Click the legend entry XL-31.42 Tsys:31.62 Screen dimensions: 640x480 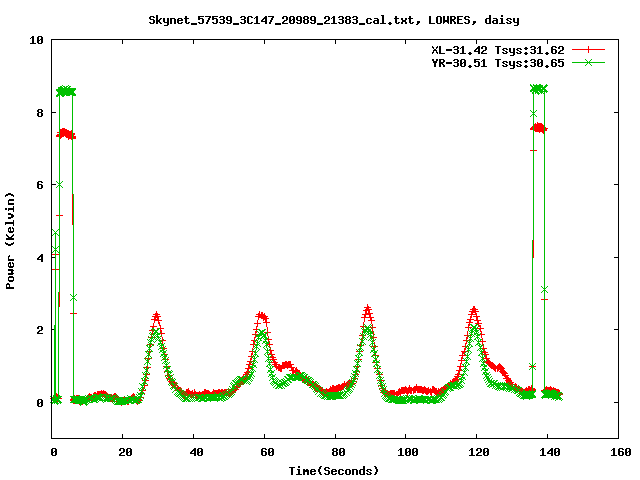[498, 50]
